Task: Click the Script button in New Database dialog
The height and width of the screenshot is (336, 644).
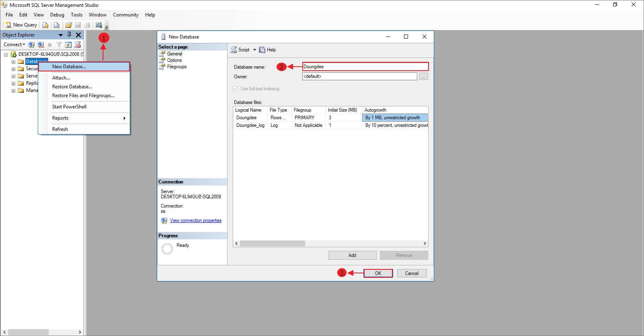Action: (240, 50)
